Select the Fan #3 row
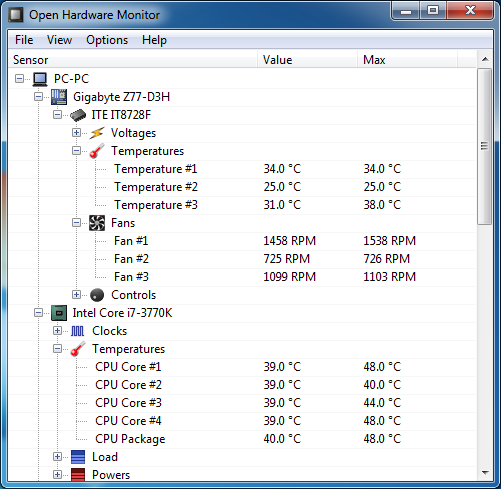 [x=243, y=277]
